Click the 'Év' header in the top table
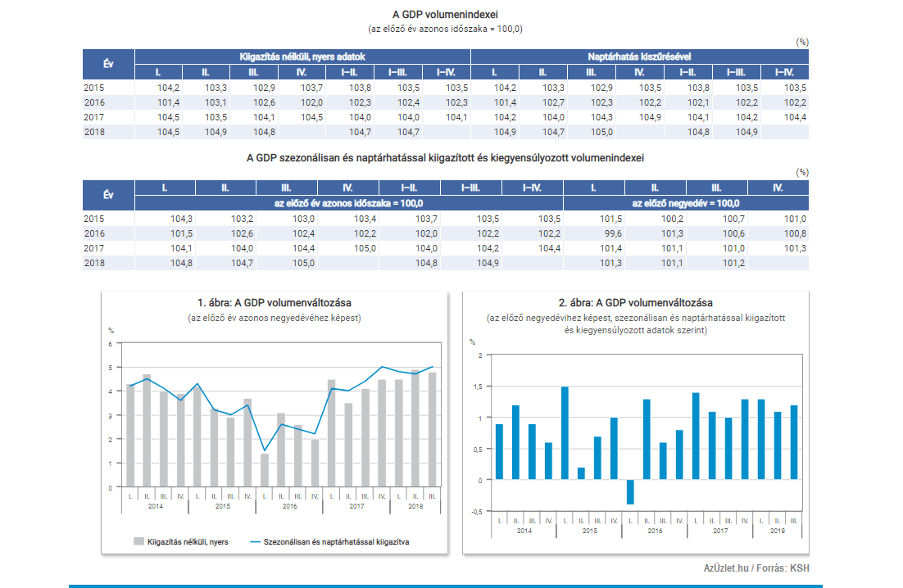Screen dimensions: 903x588 108,64
